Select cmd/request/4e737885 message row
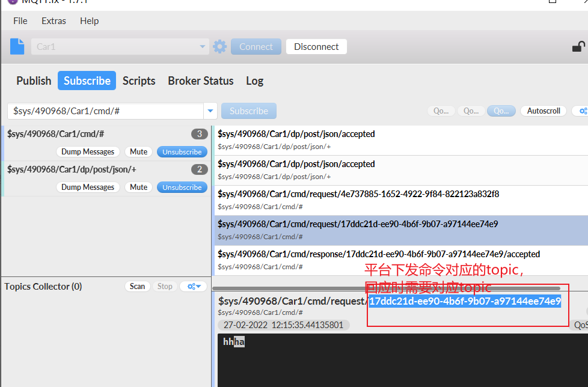The width and height of the screenshot is (588, 387). 401,201
